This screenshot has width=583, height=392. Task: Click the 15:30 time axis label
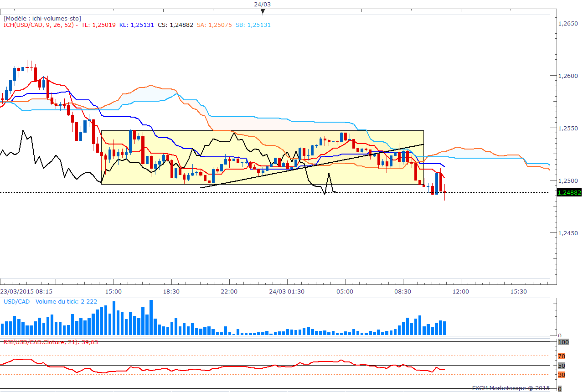pos(518,291)
